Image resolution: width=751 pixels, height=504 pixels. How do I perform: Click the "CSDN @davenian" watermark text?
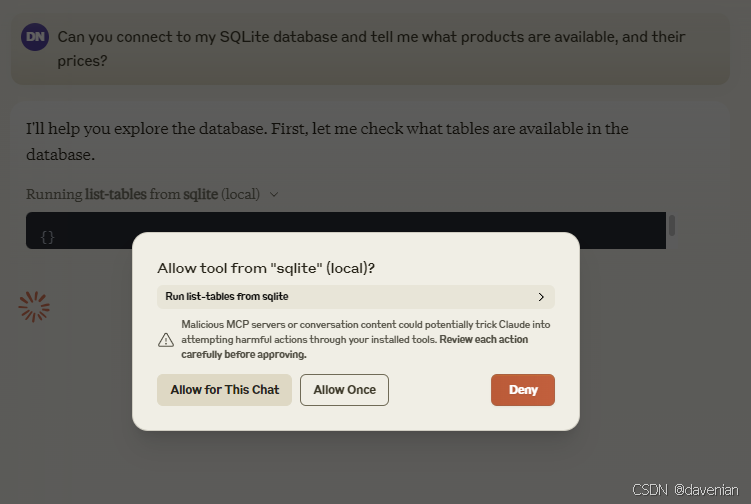click(686, 489)
